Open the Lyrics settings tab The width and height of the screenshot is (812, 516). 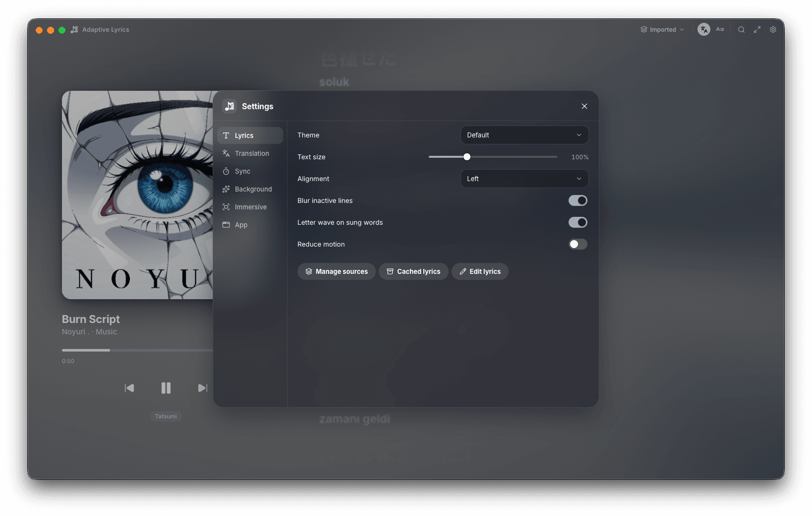[250, 135]
